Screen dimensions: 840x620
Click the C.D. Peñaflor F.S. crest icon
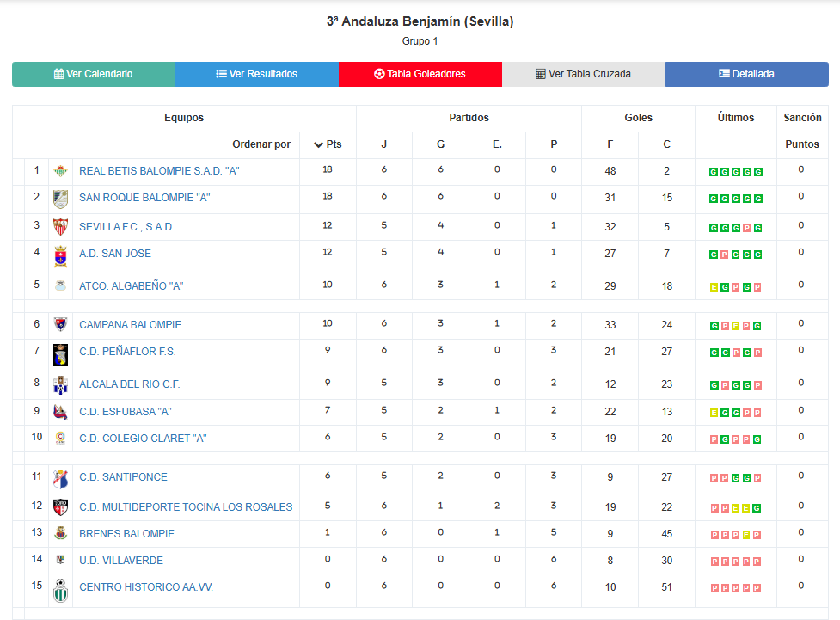[60, 355]
